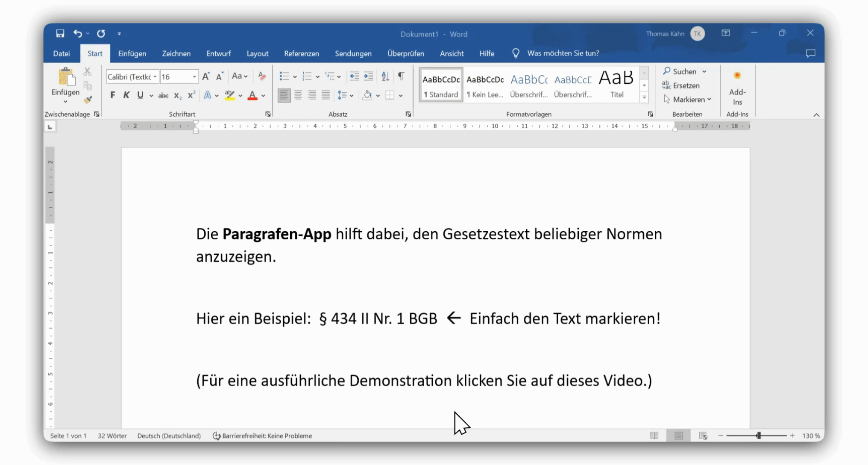
Task: Click the Accessibility check status icon
Action: [217, 436]
